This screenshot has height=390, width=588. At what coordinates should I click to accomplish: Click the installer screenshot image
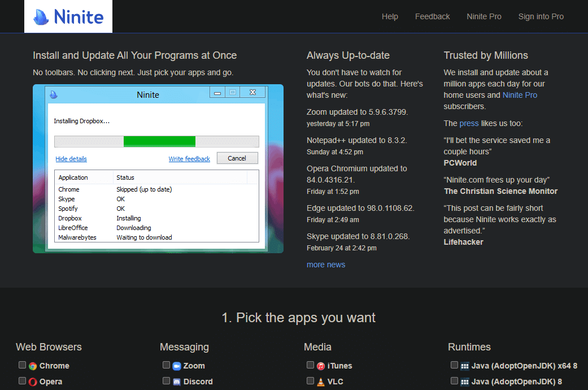point(158,168)
